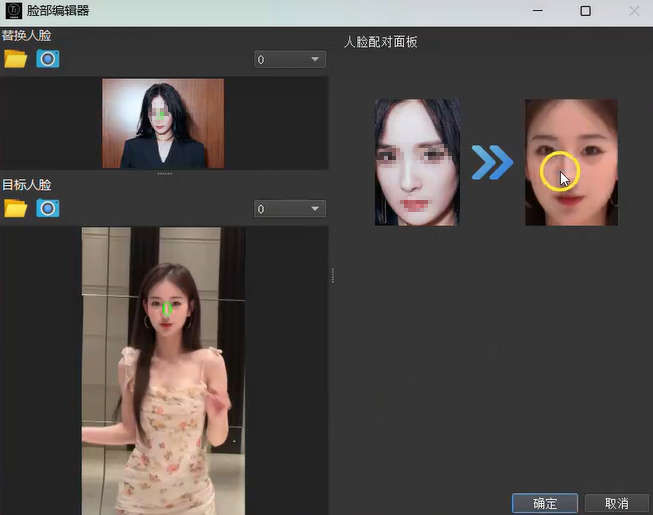The height and width of the screenshot is (515, 653).
Task: Minimize the 脸部编辑器 window
Action: pyautogui.click(x=538, y=11)
